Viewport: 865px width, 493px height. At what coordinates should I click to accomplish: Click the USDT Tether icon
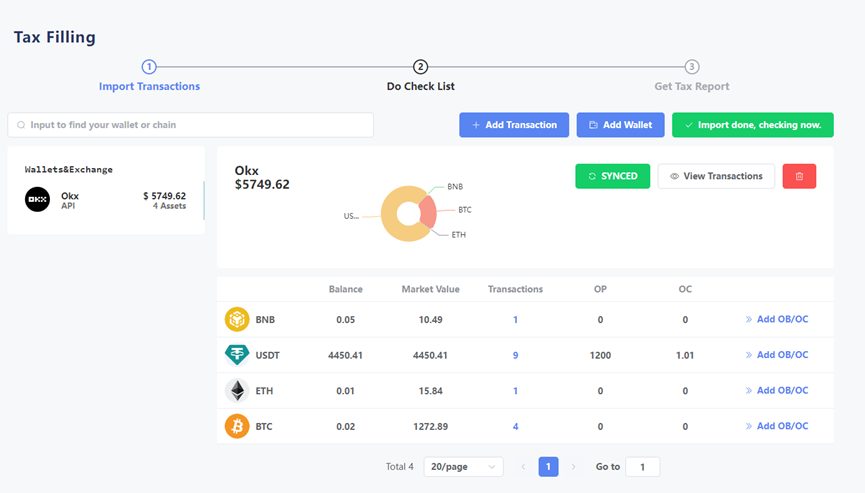[x=237, y=355]
